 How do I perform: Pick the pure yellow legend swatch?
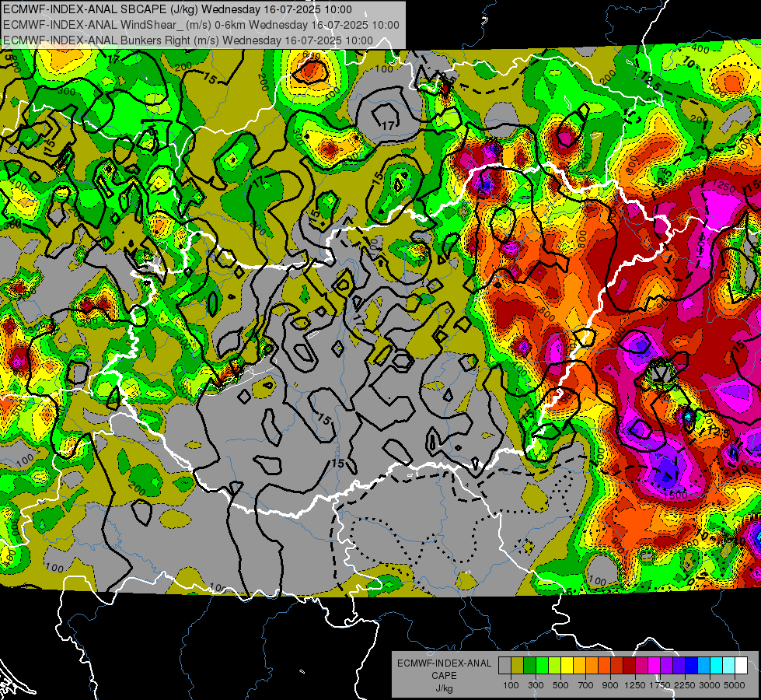[567, 665]
